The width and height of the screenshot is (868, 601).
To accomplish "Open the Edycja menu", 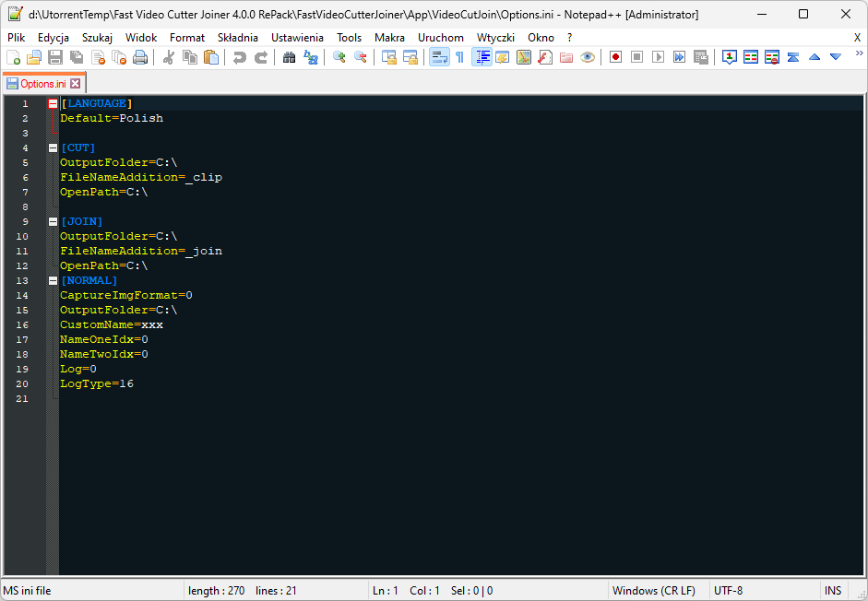I will coord(54,38).
